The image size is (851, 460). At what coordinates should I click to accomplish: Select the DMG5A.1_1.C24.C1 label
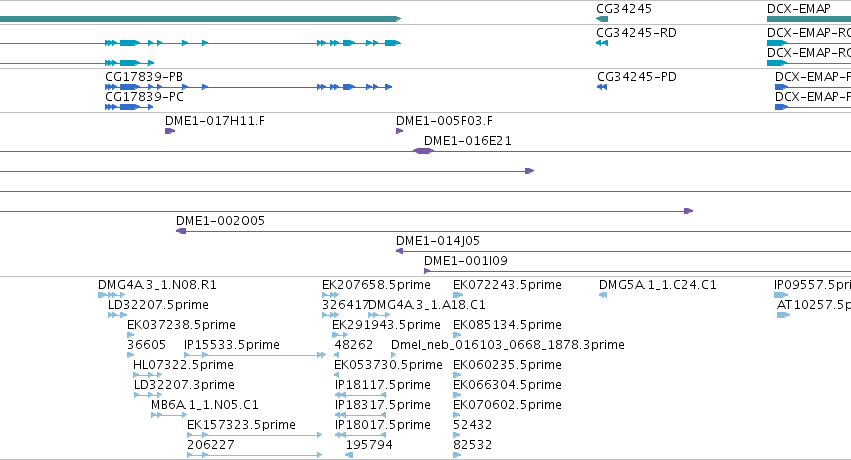tap(658, 285)
